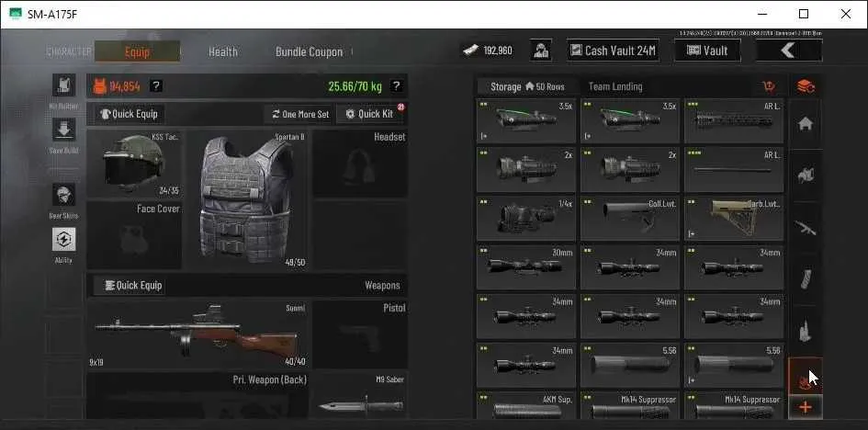The height and width of the screenshot is (430, 868).
Task: Select the M9 Saber knife slot
Action: coord(360,395)
